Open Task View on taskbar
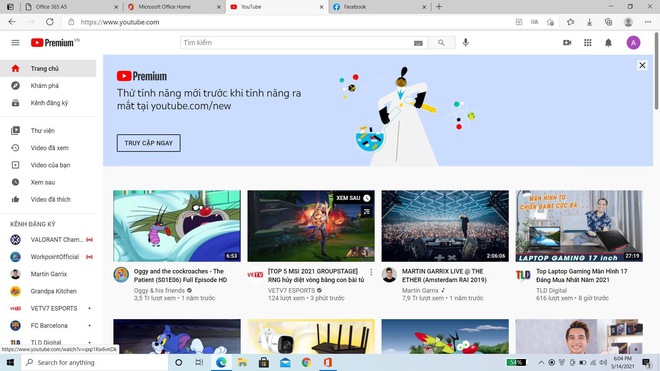 tap(199, 362)
